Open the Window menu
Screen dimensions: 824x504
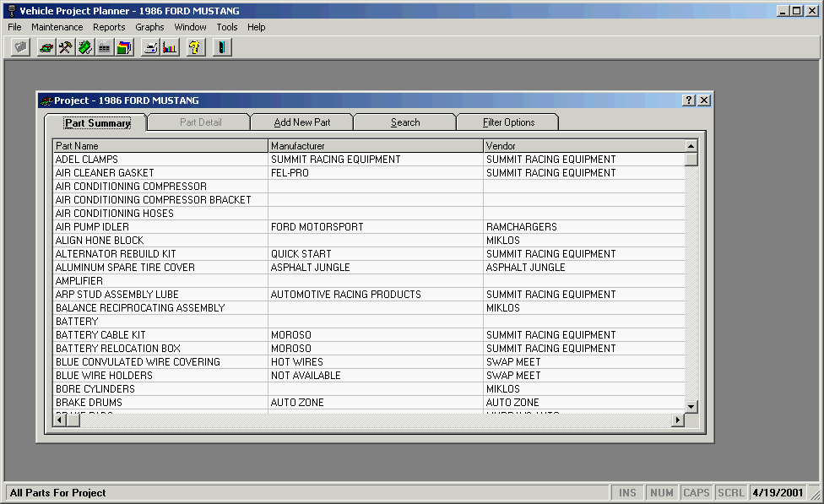pyautogui.click(x=190, y=27)
